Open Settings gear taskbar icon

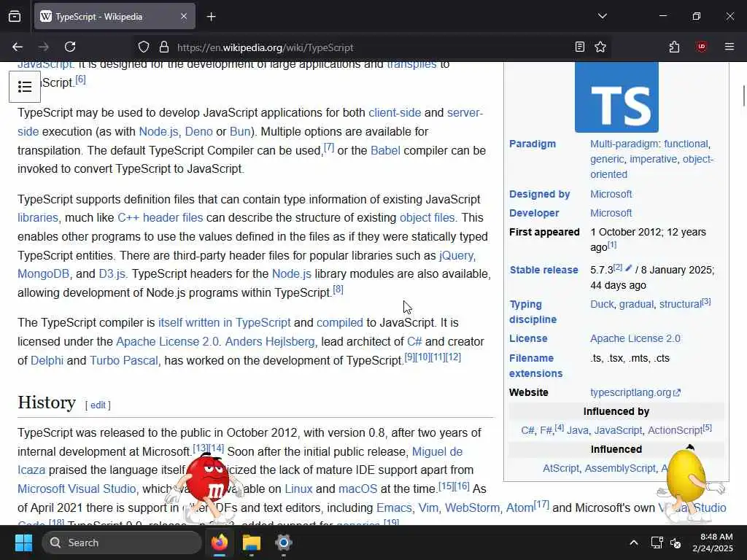click(284, 542)
